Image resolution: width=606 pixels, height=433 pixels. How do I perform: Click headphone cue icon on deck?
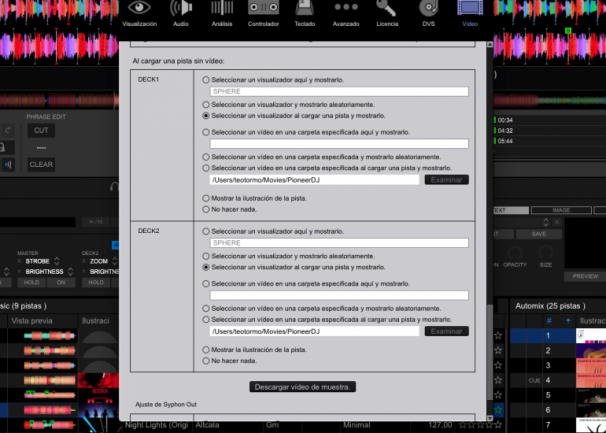pyautogui.click(x=114, y=188)
